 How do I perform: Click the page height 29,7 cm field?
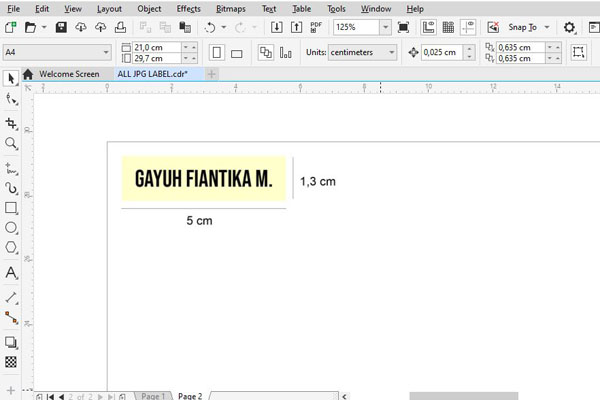(157, 58)
